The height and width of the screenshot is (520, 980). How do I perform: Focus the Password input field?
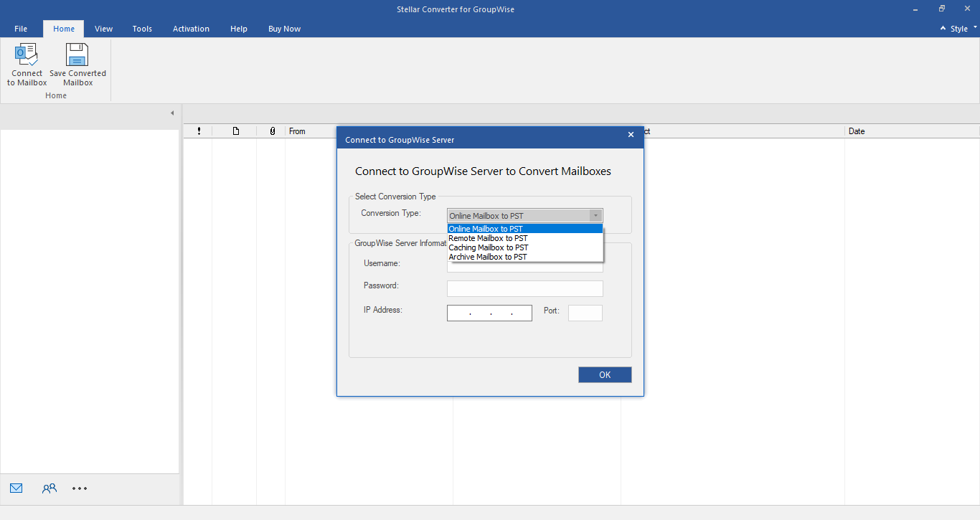coord(525,288)
